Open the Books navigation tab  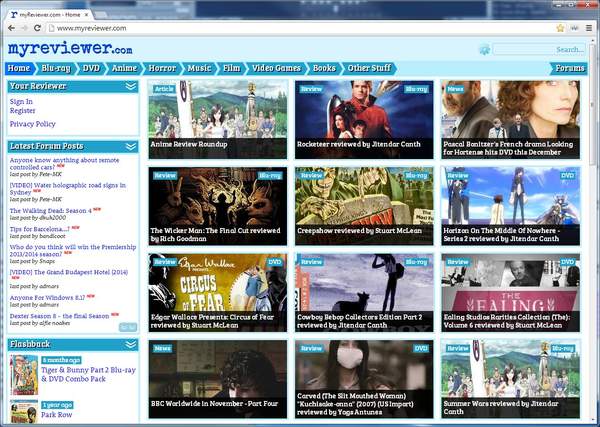[x=324, y=68]
